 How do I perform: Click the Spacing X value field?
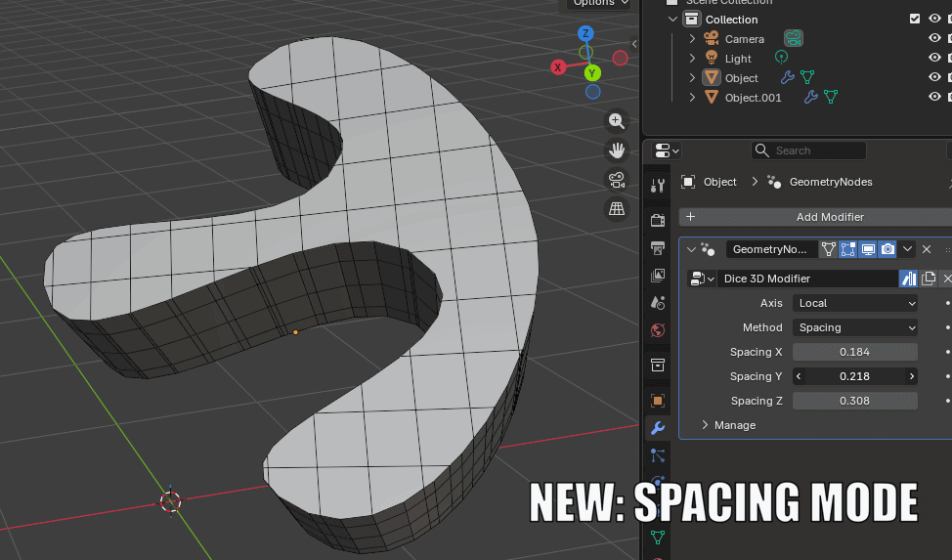[x=855, y=352]
